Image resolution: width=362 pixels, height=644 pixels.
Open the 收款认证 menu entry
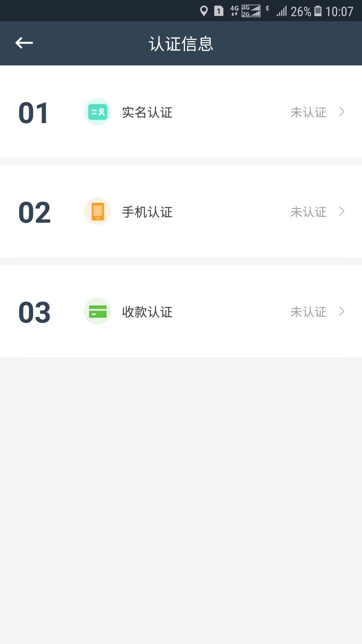coord(147,312)
